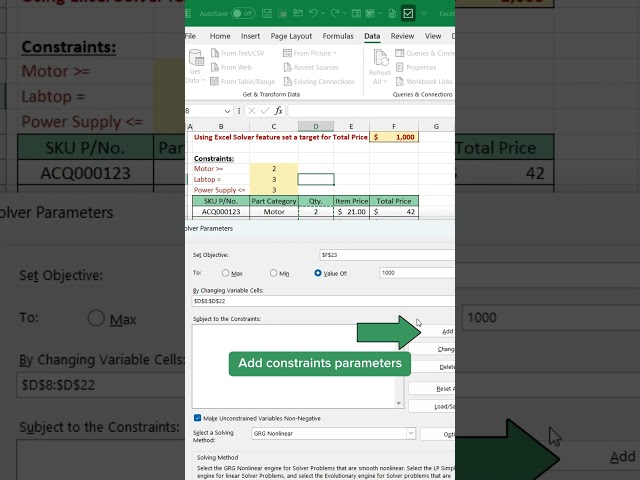Select the ACQ000123 SKU cell
The width and height of the screenshot is (640, 480).
(x=221, y=211)
